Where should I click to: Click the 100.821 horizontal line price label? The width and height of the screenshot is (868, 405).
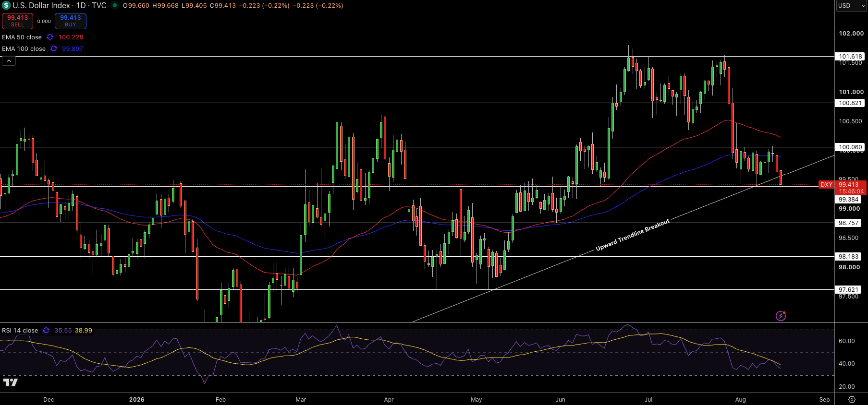tap(850, 103)
